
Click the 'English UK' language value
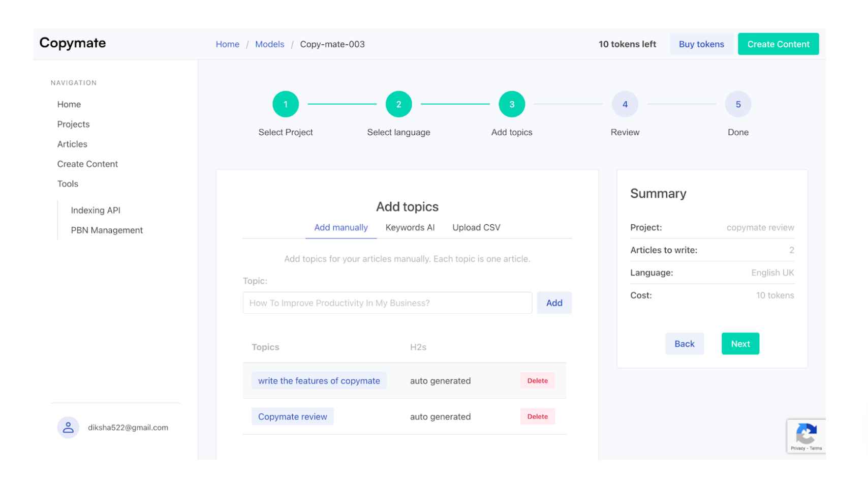click(772, 273)
